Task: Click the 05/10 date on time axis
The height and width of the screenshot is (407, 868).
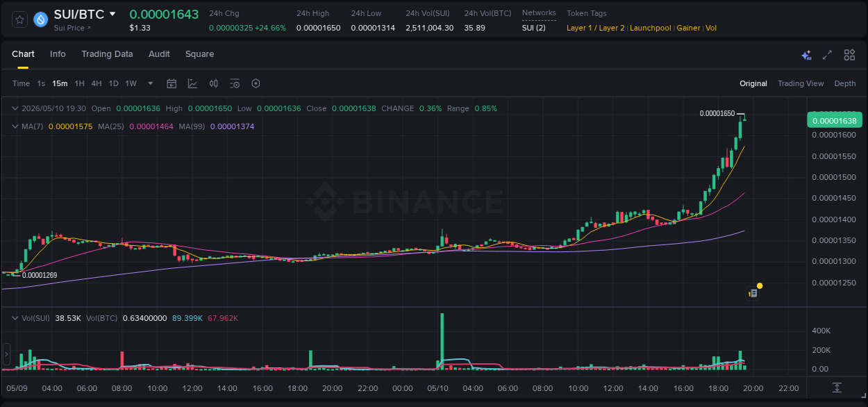Action: [437, 388]
